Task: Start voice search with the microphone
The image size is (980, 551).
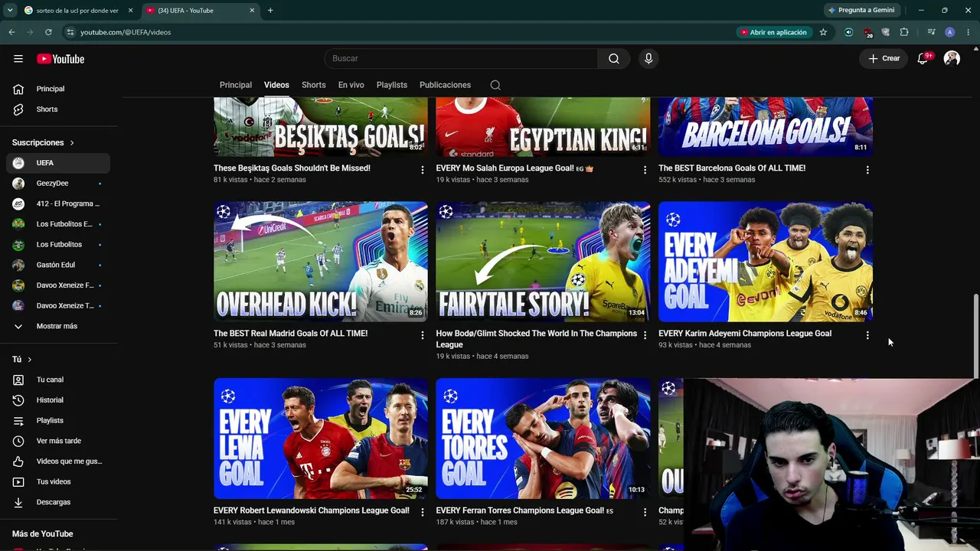Action: 648,59
